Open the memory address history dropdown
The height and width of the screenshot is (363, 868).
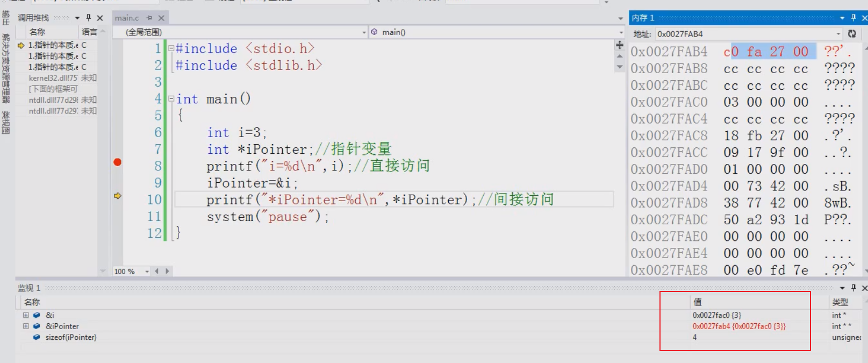838,34
